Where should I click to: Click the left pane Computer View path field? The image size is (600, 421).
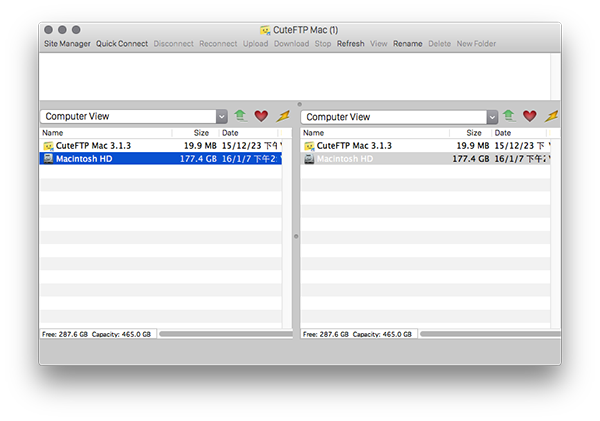(x=129, y=116)
